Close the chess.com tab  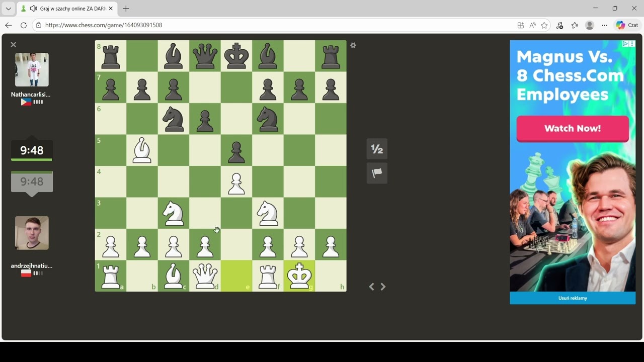[x=111, y=9]
